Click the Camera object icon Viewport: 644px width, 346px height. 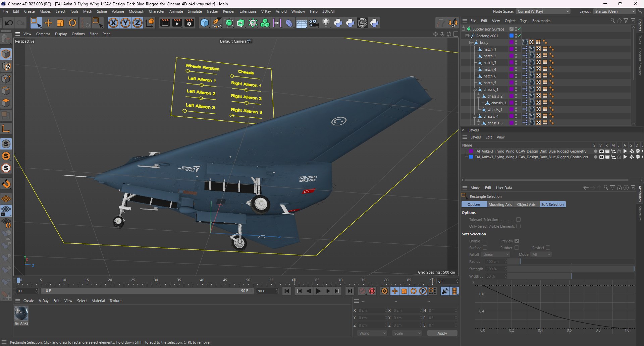click(x=314, y=23)
